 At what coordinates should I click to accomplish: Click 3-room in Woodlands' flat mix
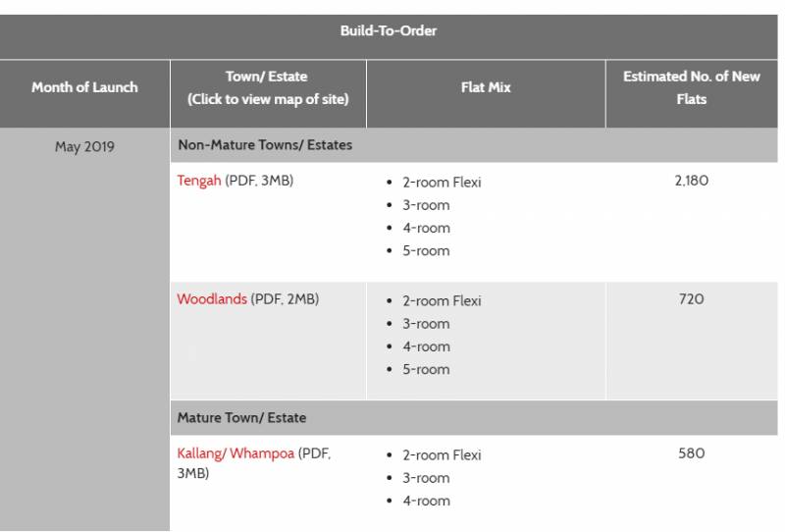426,324
